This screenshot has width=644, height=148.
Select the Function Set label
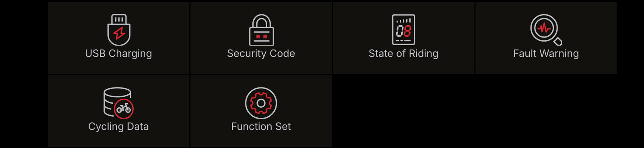point(261,127)
